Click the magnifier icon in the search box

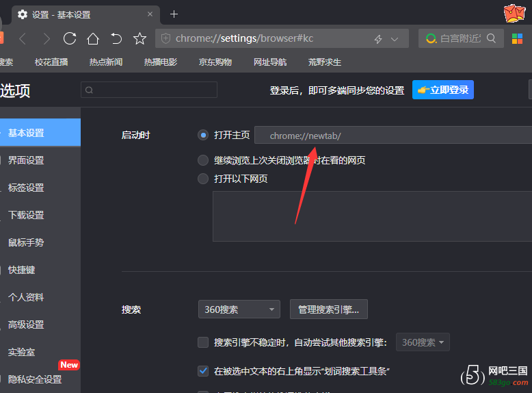492,38
